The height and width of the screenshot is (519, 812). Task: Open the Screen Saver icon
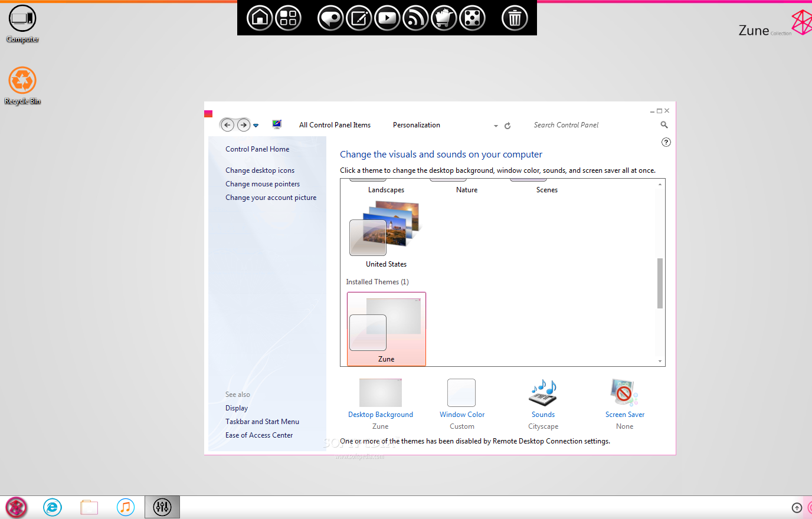point(624,393)
